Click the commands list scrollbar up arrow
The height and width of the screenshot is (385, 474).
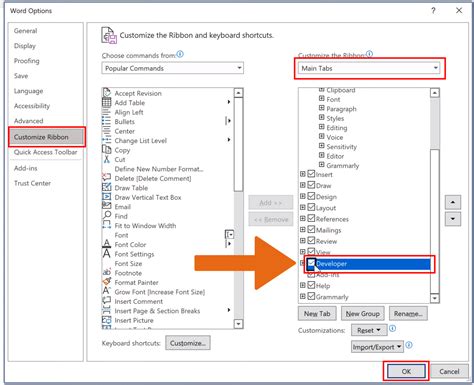click(x=238, y=93)
